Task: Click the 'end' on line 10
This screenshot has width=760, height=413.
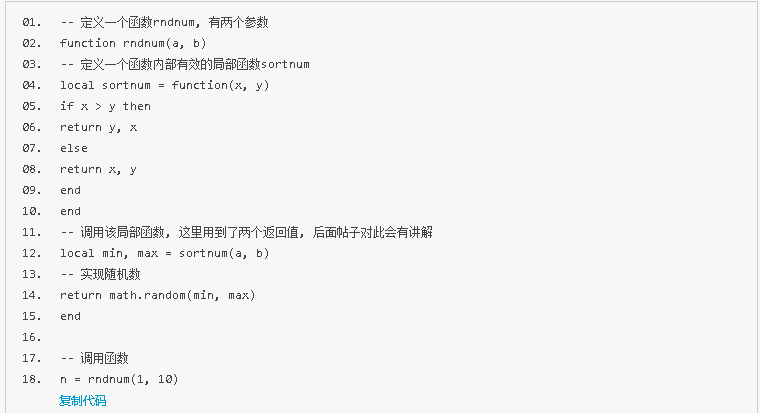Action: 70,211
